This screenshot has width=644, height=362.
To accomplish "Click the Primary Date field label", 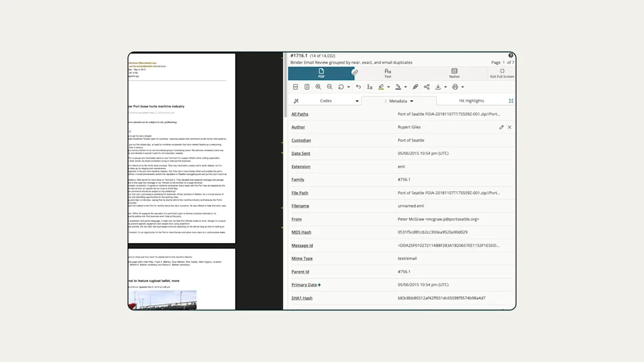I will (x=304, y=285).
